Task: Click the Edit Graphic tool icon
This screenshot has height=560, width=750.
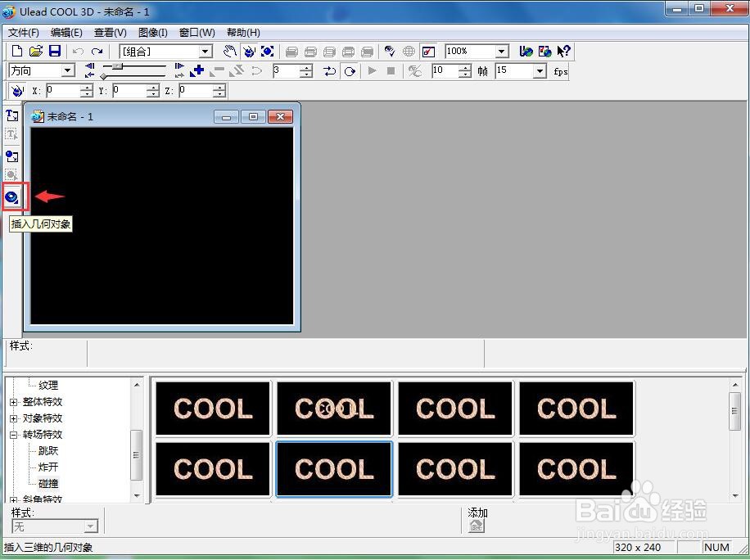Action: pos(12,175)
